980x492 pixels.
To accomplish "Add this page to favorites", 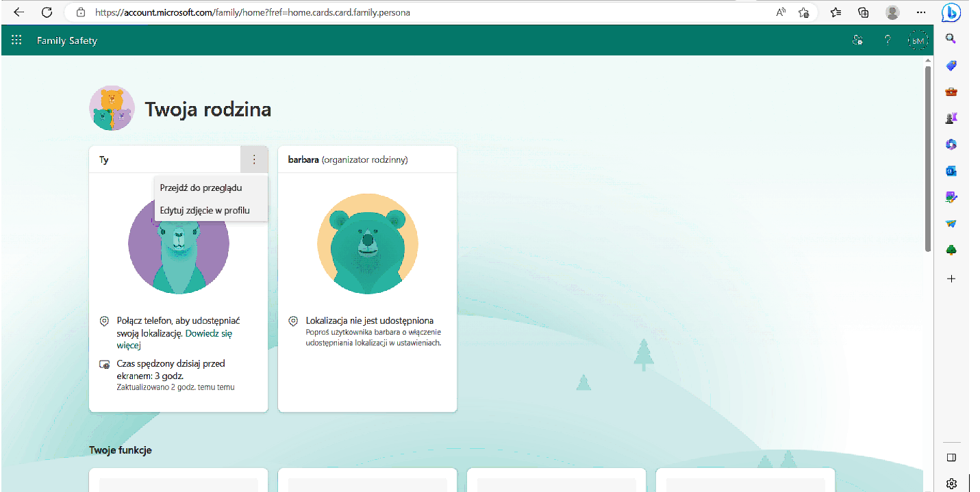I will point(804,12).
